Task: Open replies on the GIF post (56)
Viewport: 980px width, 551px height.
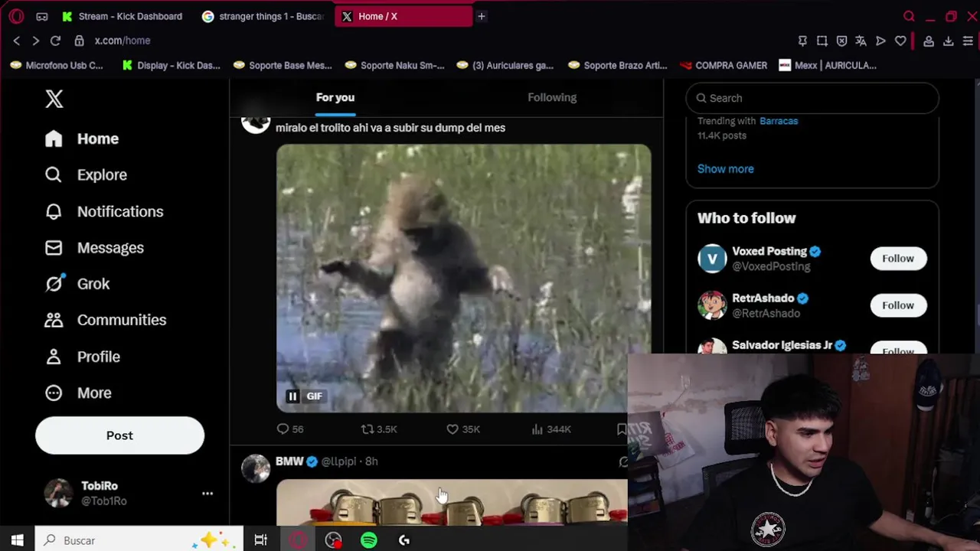Action: pos(290,429)
